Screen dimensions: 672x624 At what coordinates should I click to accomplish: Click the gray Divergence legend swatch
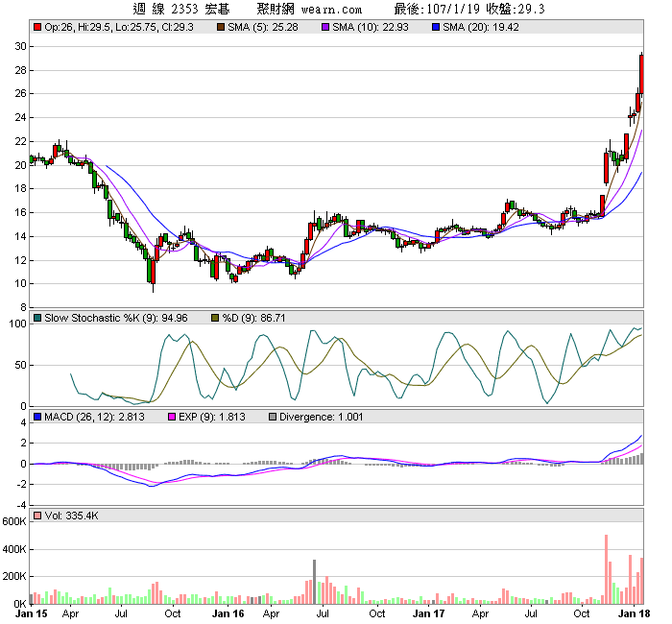[x=273, y=417]
